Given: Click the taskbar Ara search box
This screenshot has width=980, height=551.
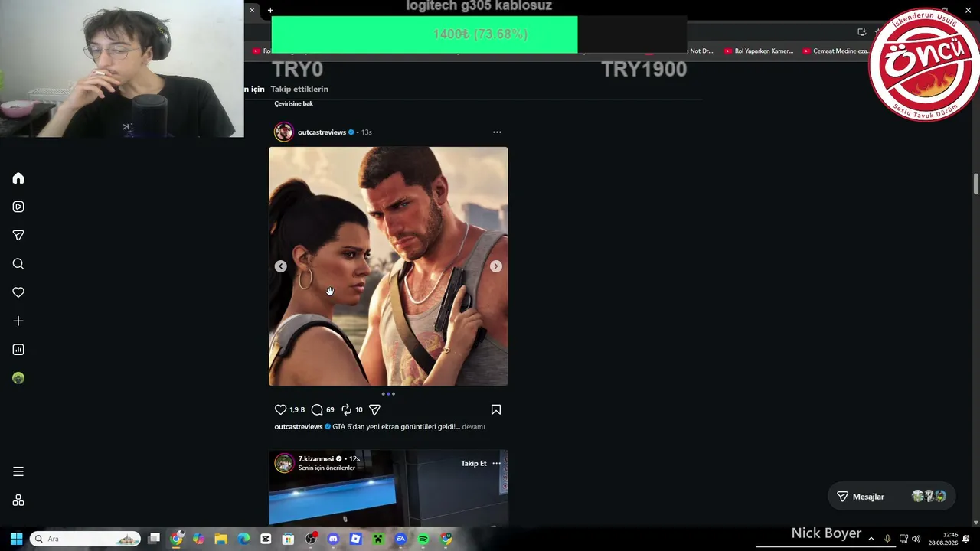Looking at the screenshot, I should click(x=85, y=539).
